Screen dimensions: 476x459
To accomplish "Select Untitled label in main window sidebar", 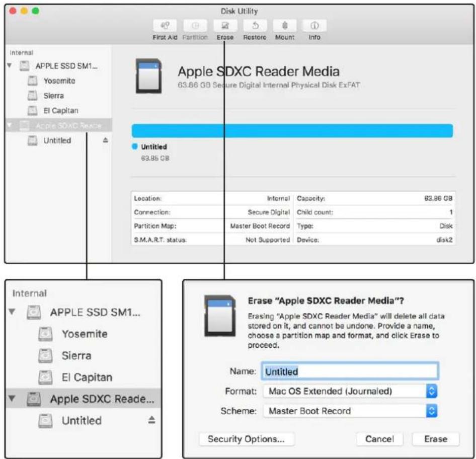I will tap(57, 140).
